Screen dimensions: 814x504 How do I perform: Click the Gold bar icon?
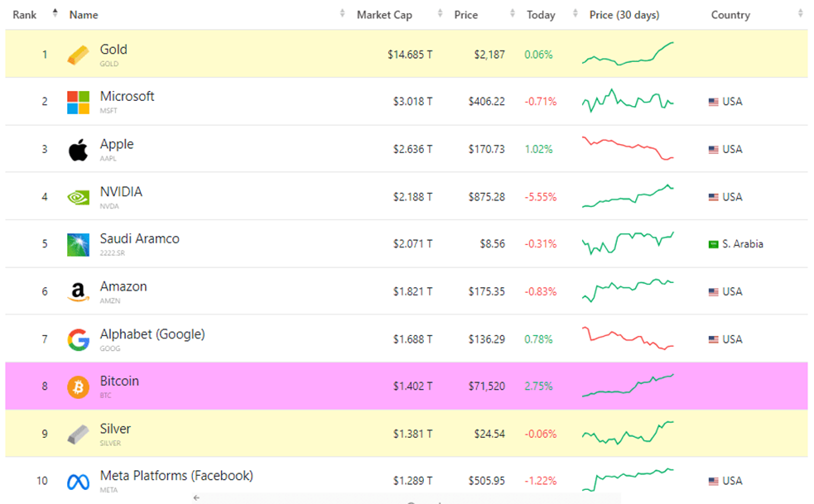click(x=78, y=55)
